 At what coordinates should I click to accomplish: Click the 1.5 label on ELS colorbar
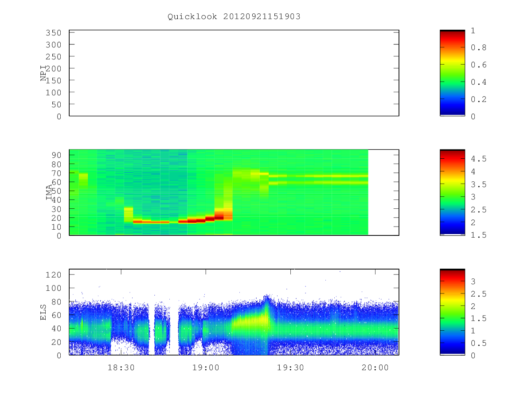pos(478,318)
